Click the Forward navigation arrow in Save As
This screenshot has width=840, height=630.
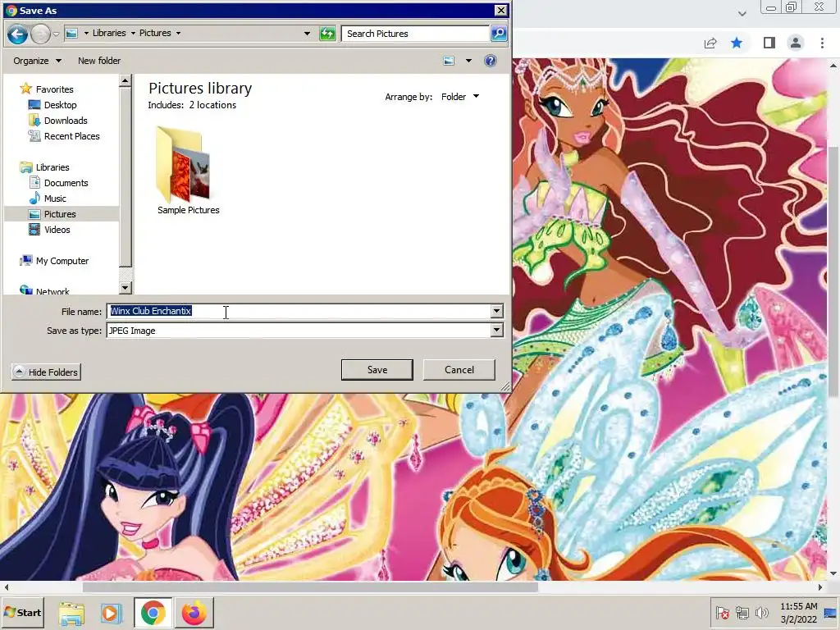tap(40, 34)
